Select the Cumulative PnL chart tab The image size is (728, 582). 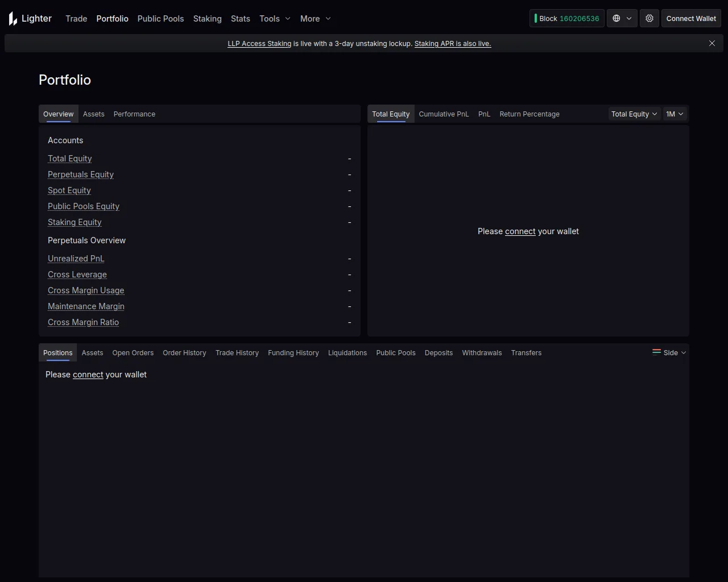[444, 114]
